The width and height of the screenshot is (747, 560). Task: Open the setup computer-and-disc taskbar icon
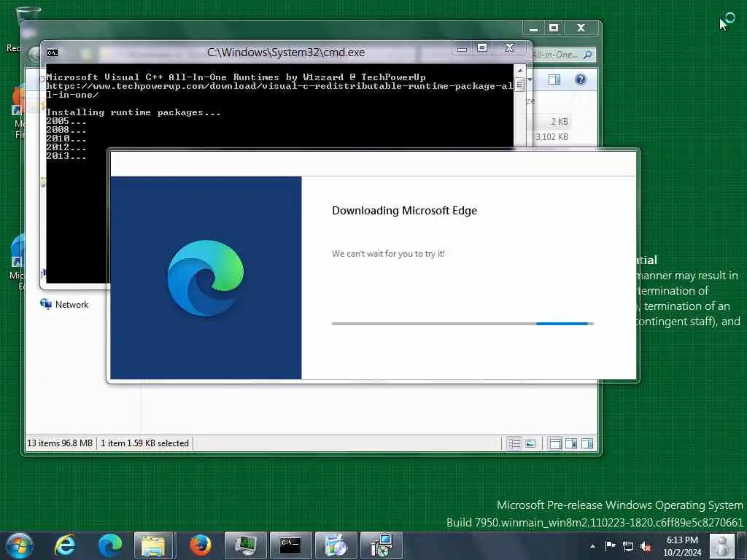coord(382,545)
